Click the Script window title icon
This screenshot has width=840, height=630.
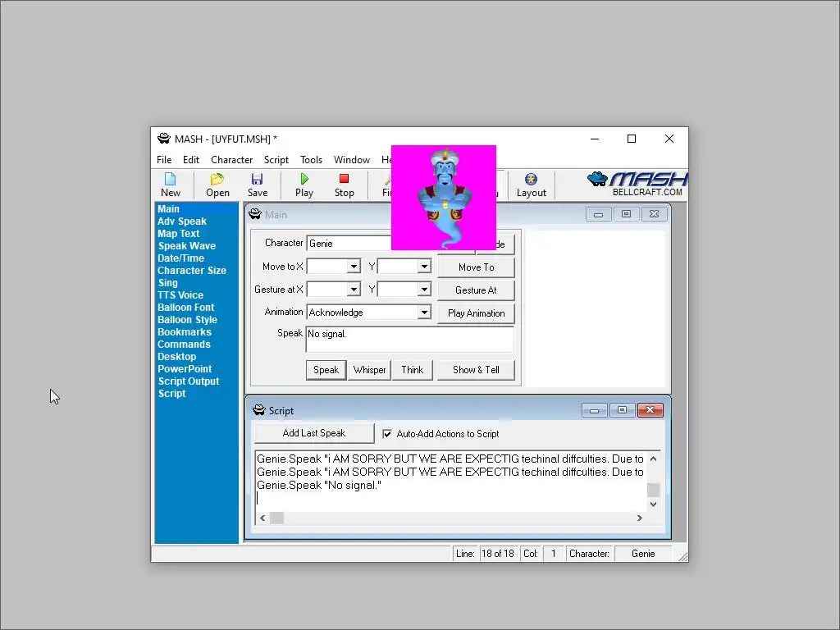[258, 410]
